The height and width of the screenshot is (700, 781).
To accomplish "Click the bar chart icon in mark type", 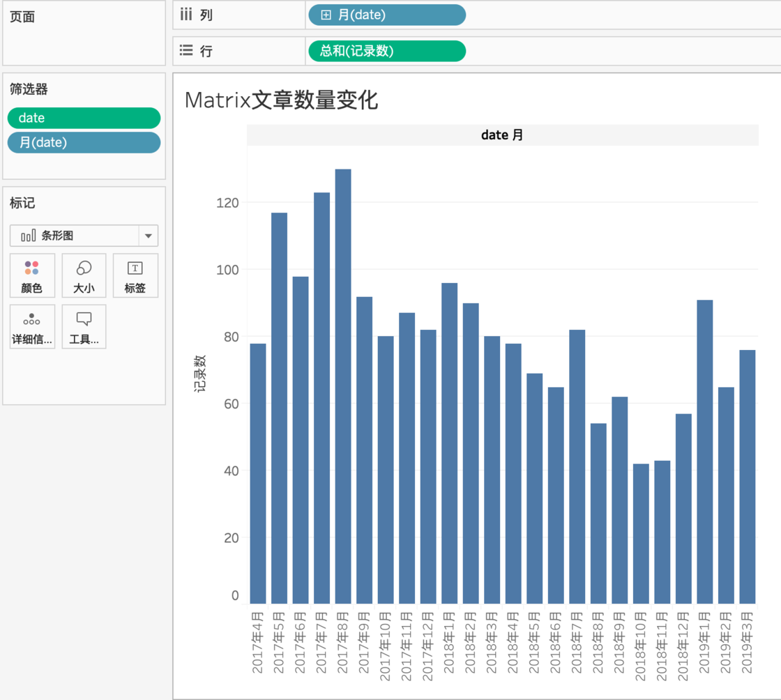I will [x=29, y=236].
